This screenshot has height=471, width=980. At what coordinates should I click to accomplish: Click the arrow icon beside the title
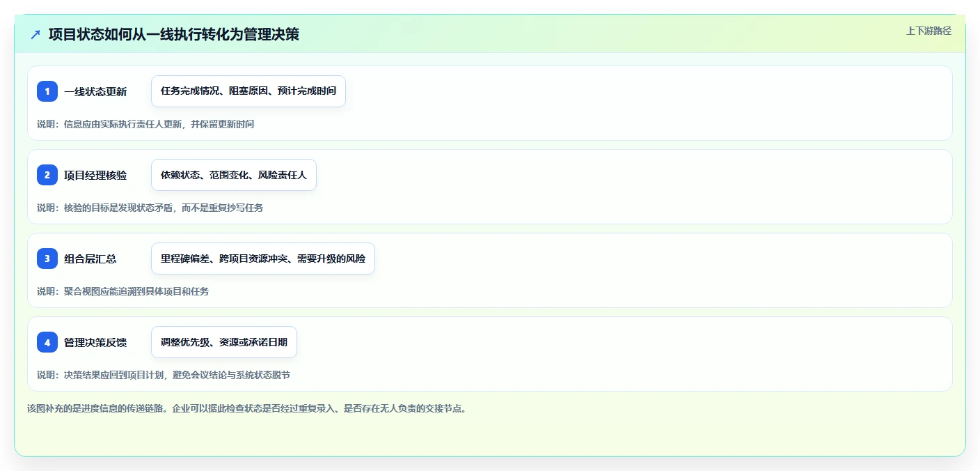pyautogui.click(x=35, y=34)
